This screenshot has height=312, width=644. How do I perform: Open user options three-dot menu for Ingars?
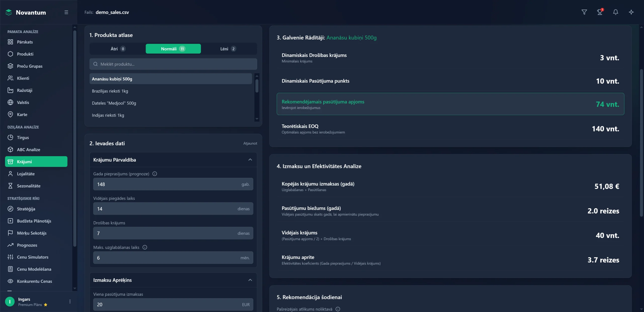click(70, 301)
